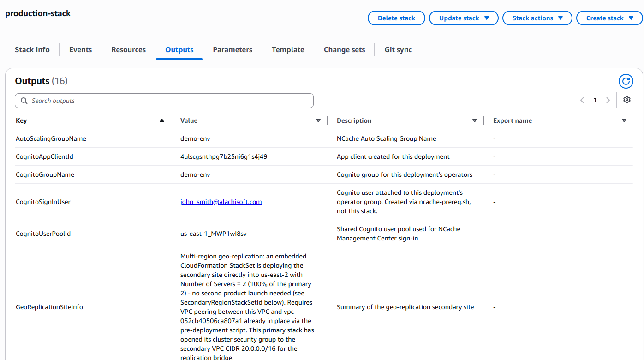The width and height of the screenshot is (644, 360).
Task: Click the Delete stack button
Action: 396,18
